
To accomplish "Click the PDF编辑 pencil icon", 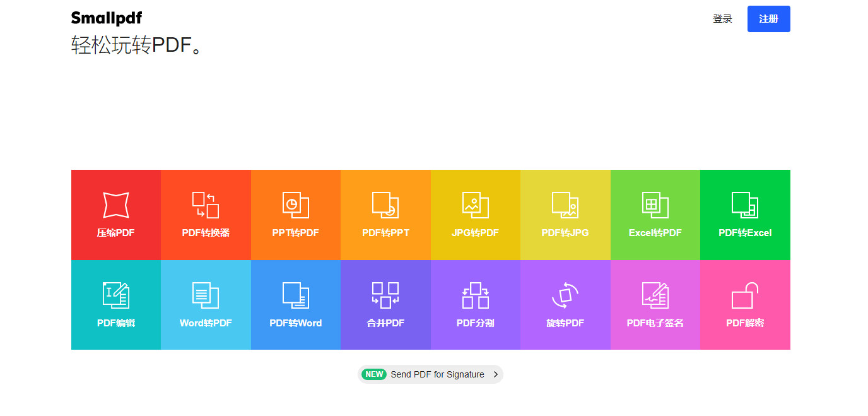I will click(x=115, y=295).
